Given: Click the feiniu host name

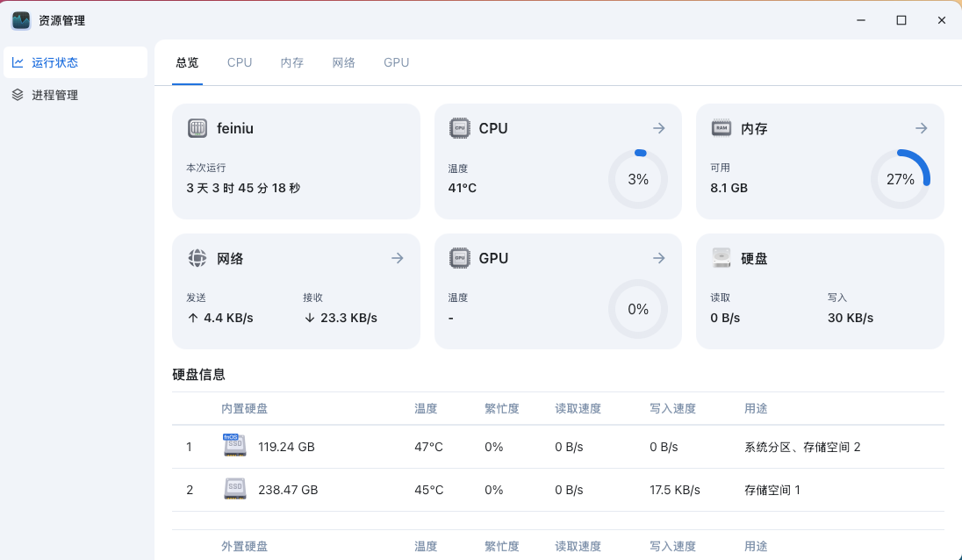Looking at the screenshot, I should [235, 128].
